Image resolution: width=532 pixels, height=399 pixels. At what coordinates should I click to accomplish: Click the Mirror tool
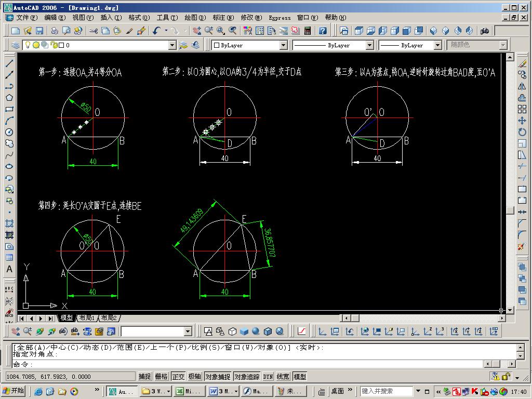[x=522, y=86]
